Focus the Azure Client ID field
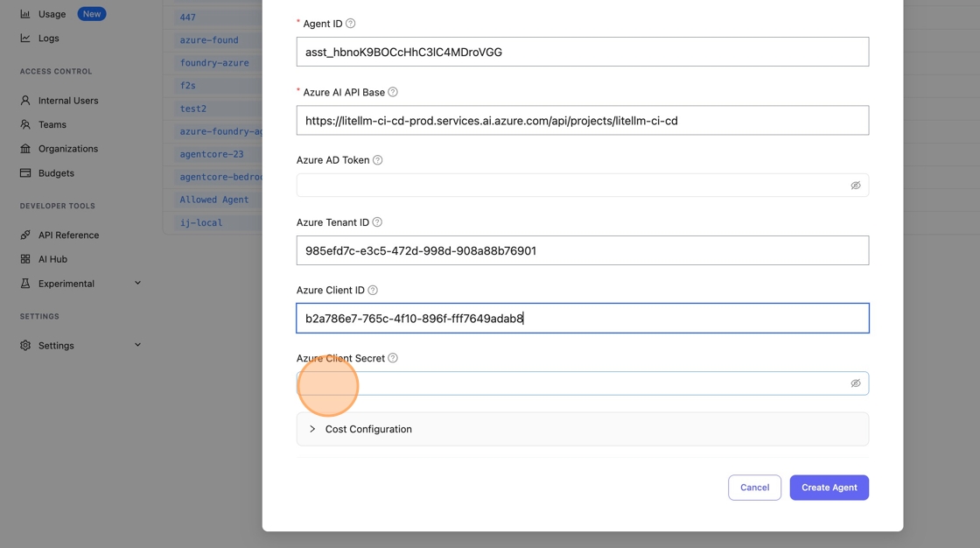 [583, 319]
